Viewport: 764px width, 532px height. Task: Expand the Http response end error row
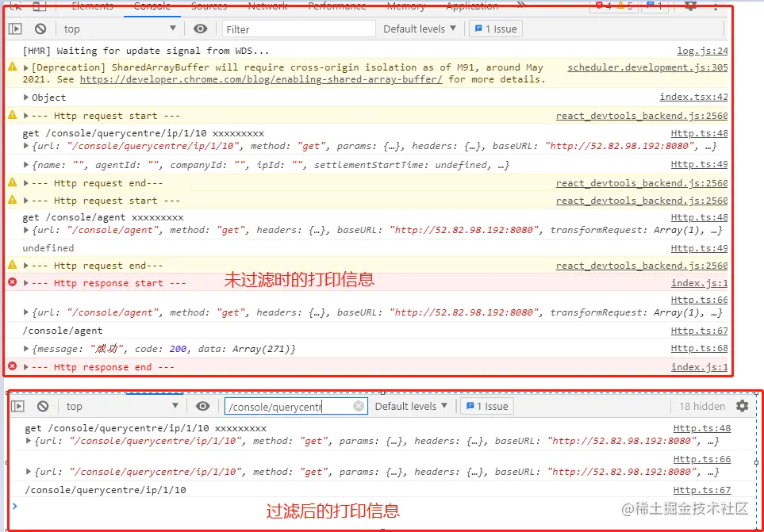pos(26,366)
